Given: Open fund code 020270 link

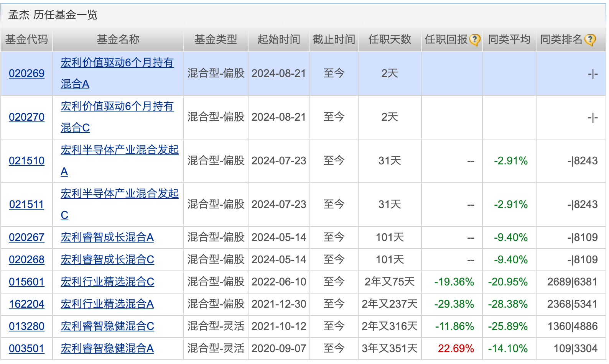Looking at the screenshot, I should (x=26, y=117).
